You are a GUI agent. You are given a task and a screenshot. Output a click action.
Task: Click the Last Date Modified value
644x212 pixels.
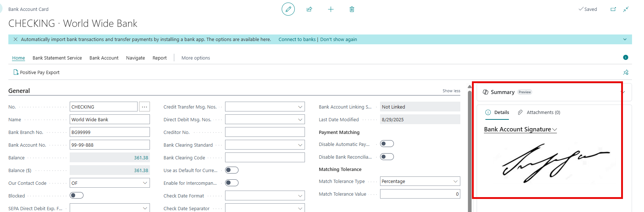tap(420, 119)
